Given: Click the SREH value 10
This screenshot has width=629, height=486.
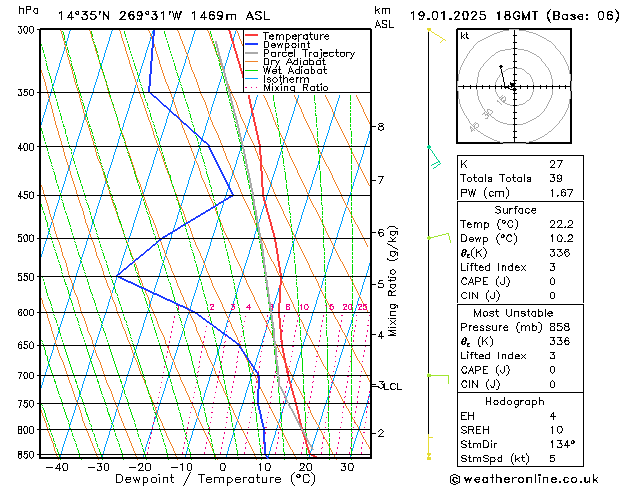Looking at the screenshot, I should [x=556, y=430].
